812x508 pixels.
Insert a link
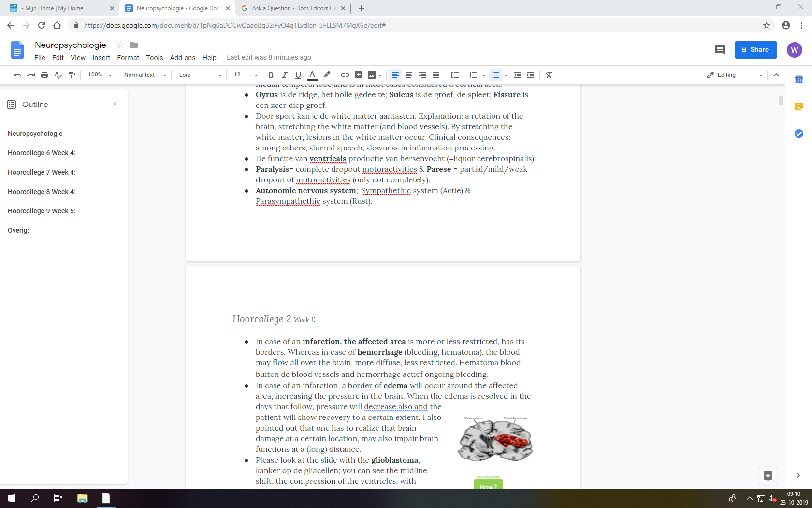345,75
